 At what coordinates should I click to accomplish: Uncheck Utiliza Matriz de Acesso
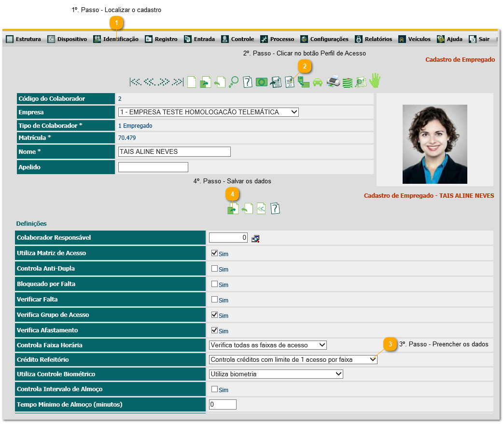(x=214, y=253)
